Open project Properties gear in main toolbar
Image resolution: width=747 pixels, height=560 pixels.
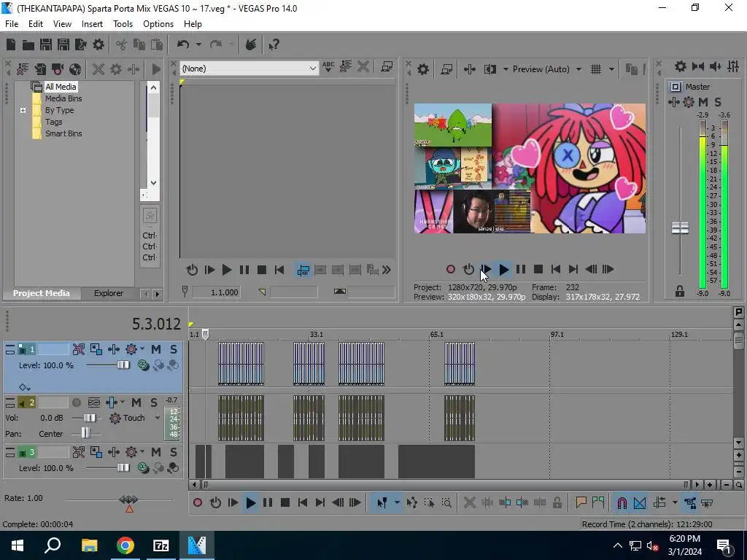point(98,44)
